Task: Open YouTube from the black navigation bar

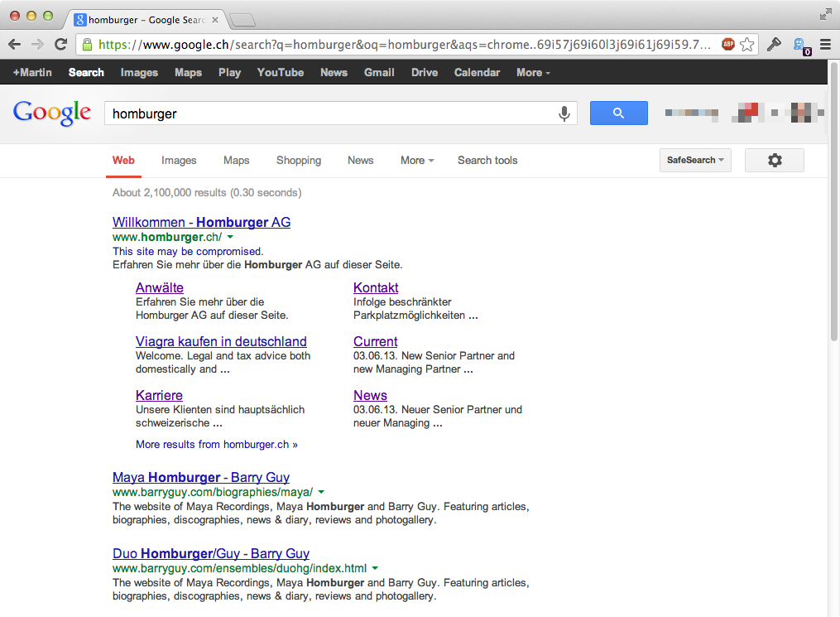Action: click(x=280, y=73)
